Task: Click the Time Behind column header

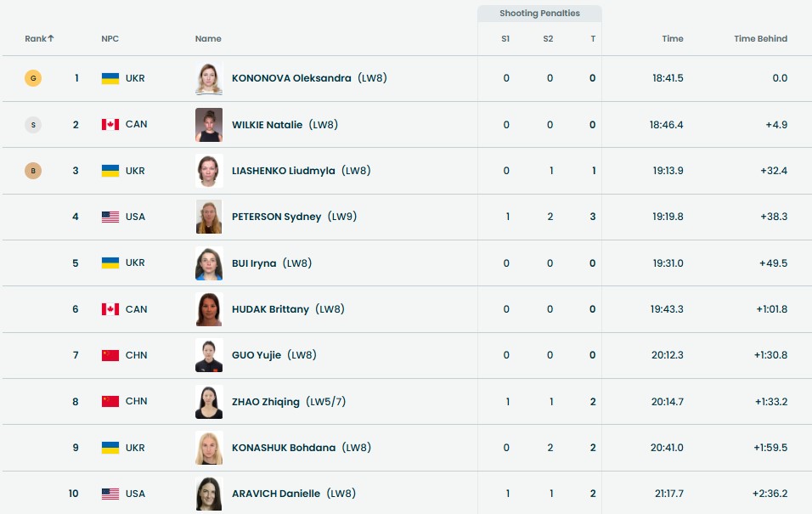Action: (760, 39)
